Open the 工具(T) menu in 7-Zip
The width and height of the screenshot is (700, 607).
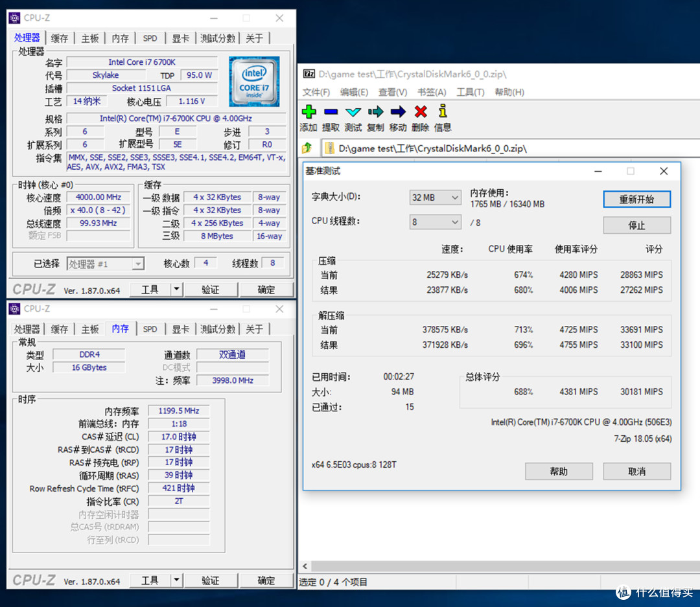[470, 92]
